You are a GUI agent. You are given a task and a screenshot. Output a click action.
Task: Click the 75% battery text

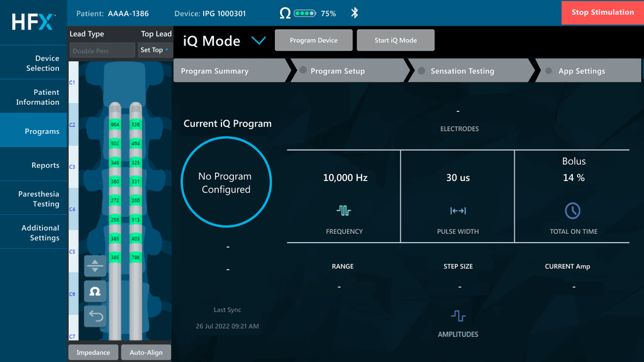328,14
